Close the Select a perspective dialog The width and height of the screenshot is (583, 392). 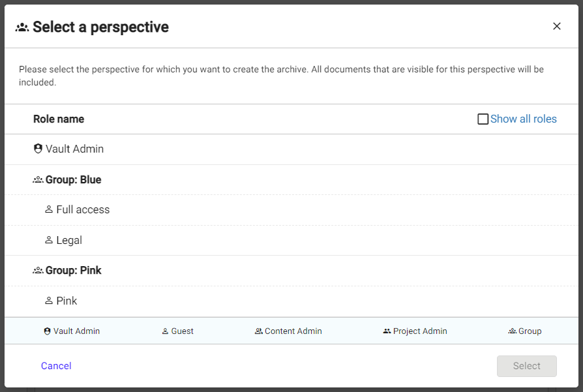click(557, 26)
